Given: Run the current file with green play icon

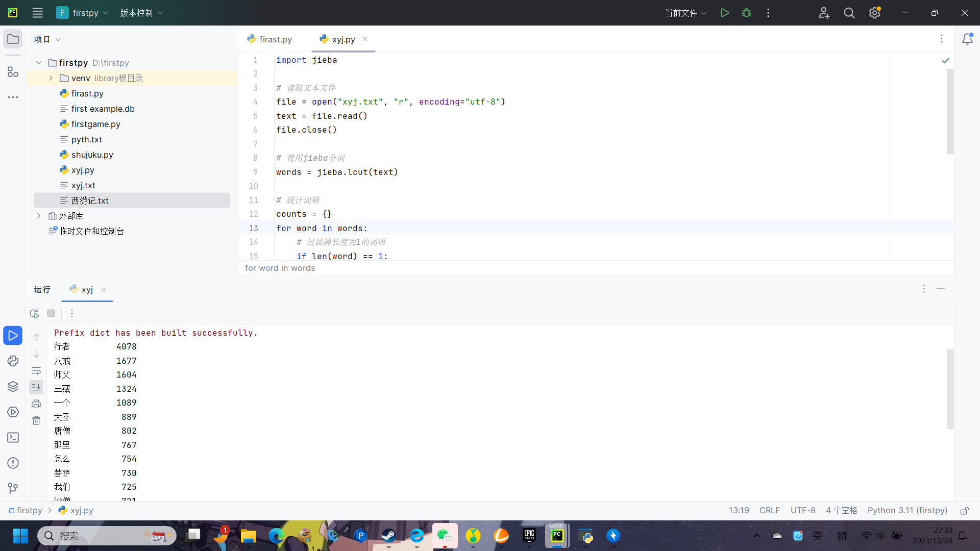Looking at the screenshot, I should (x=724, y=13).
